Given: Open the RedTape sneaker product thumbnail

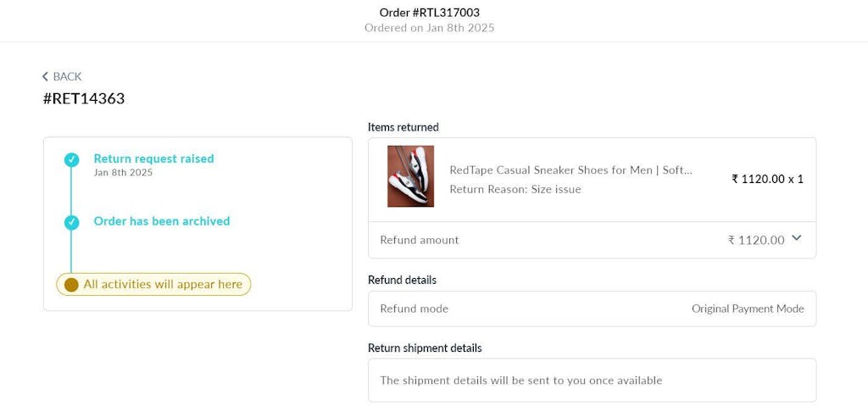Looking at the screenshot, I should 410,176.
